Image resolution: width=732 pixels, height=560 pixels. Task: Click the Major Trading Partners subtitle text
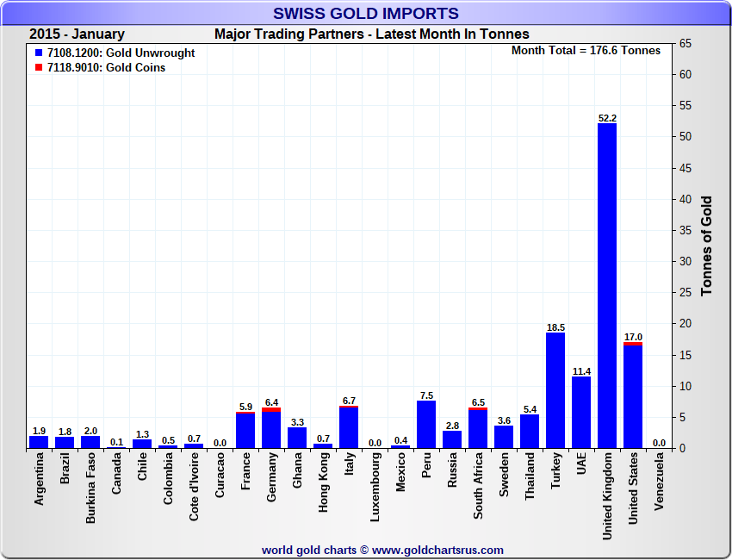[x=371, y=34]
